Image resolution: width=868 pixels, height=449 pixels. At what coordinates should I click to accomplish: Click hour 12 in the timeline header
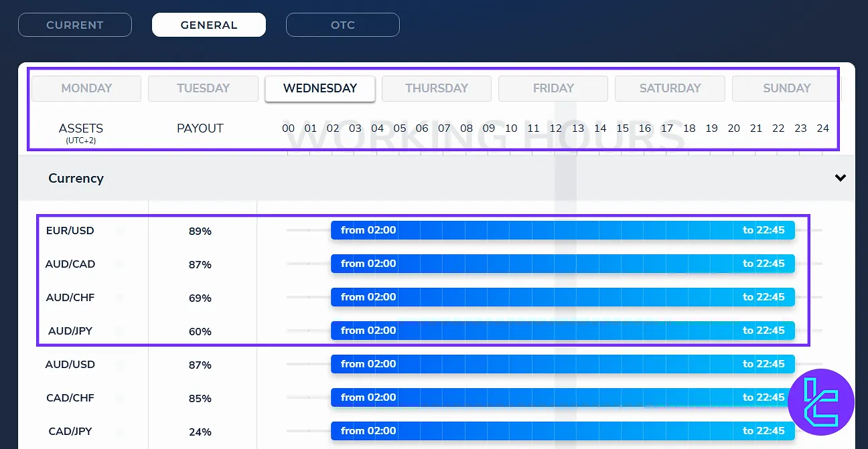point(555,128)
